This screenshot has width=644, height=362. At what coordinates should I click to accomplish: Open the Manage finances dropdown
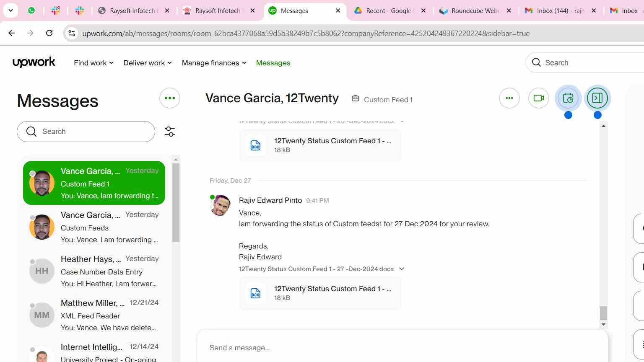point(214,63)
